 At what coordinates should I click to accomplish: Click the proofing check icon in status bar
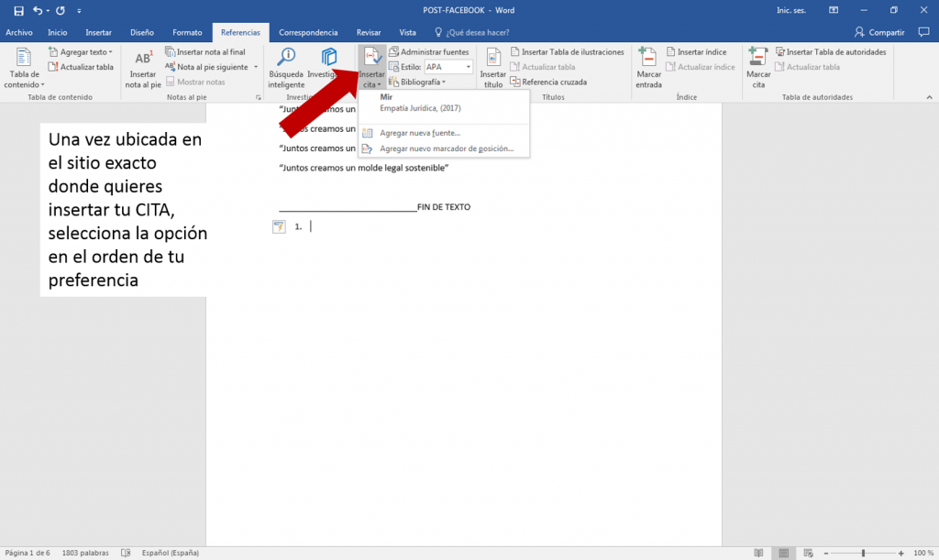pyautogui.click(x=125, y=553)
